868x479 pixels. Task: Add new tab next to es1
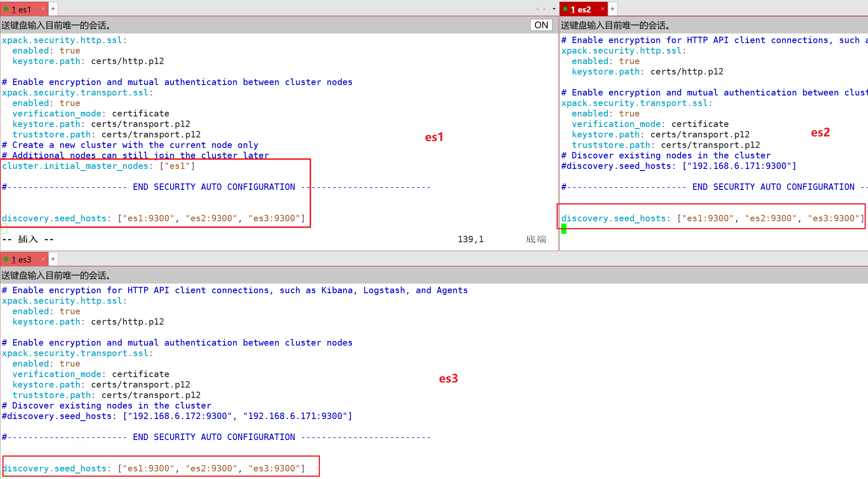click(x=53, y=9)
